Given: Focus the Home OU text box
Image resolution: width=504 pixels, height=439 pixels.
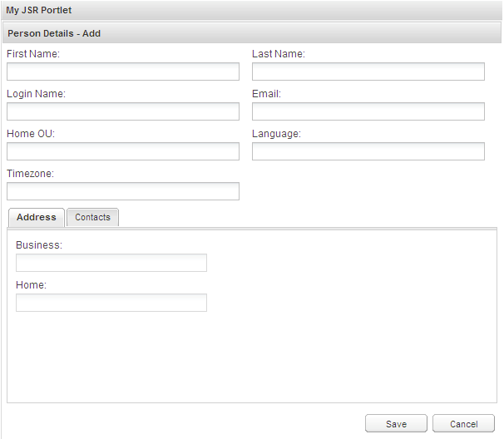Looking at the screenshot, I should tap(122, 151).
